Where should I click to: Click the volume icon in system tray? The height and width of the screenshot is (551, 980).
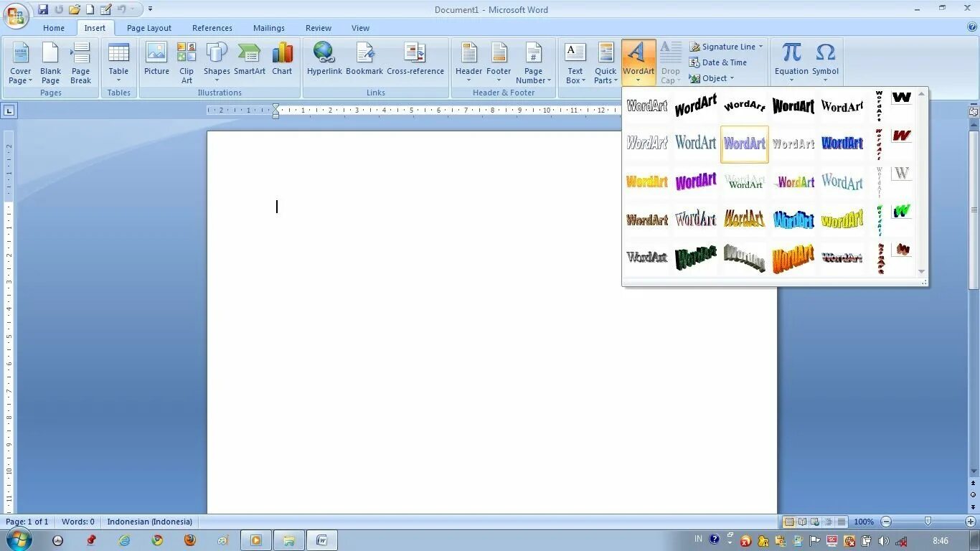pyautogui.click(x=883, y=541)
